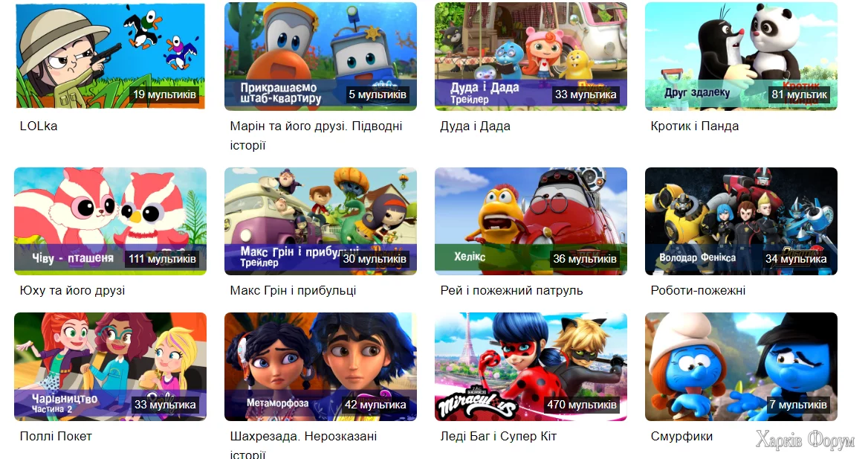The image size is (868, 459).
Task: Open the Роботи-пожежні thumbnail image
Action: click(x=741, y=221)
